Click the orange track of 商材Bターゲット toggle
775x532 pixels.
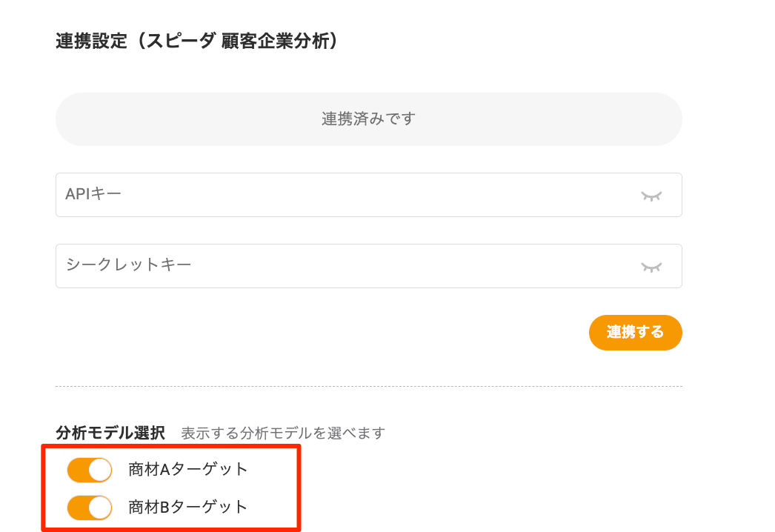click(78, 508)
